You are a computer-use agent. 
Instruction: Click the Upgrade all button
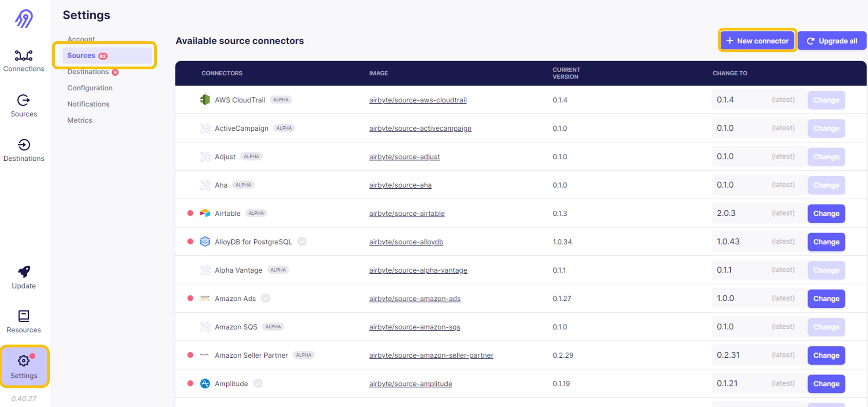click(832, 41)
